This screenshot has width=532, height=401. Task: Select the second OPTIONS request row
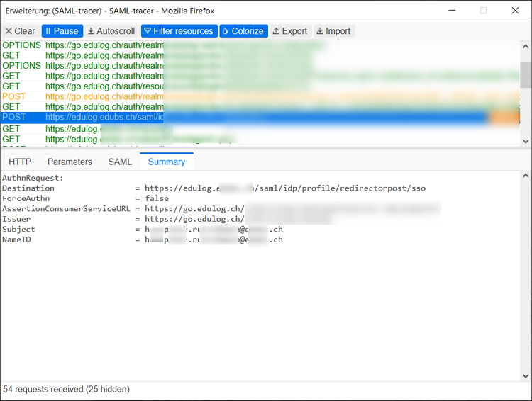point(260,66)
